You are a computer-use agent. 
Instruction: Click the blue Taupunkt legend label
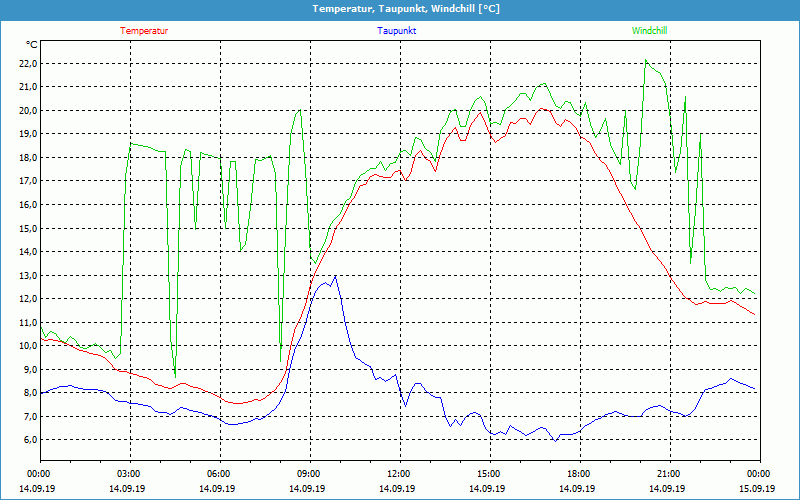(x=397, y=31)
